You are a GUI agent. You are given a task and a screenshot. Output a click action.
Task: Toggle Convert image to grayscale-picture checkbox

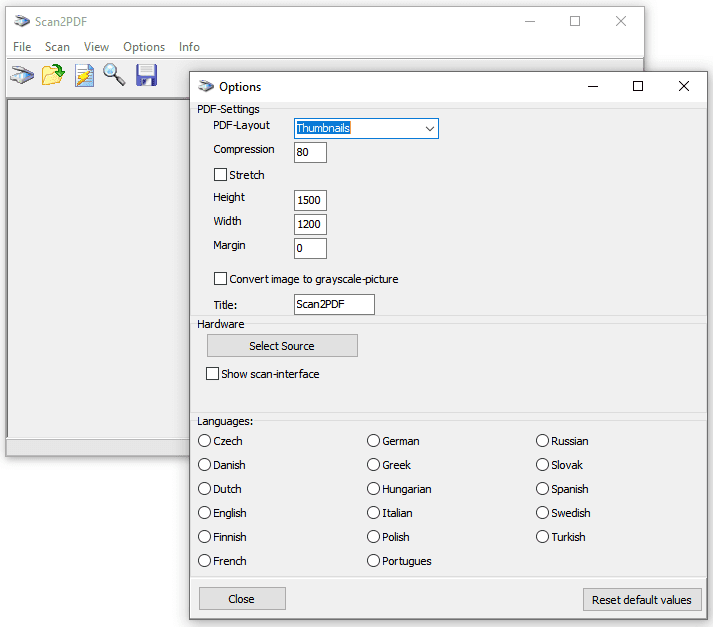click(221, 279)
